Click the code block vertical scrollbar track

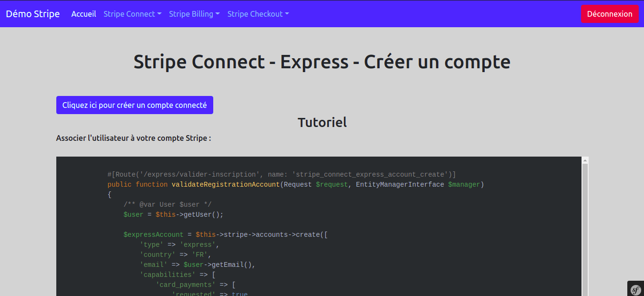pyautogui.click(x=585, y=229)
